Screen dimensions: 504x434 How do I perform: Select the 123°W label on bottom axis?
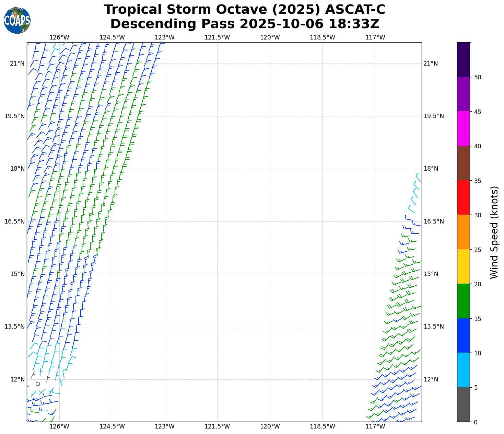(x=164, y=426)
